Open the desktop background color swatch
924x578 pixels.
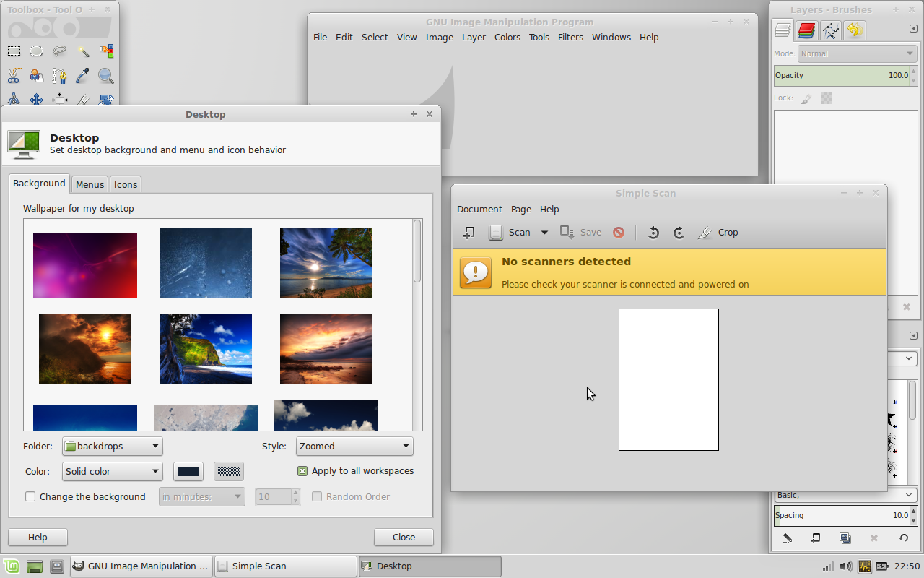point(188,471)
